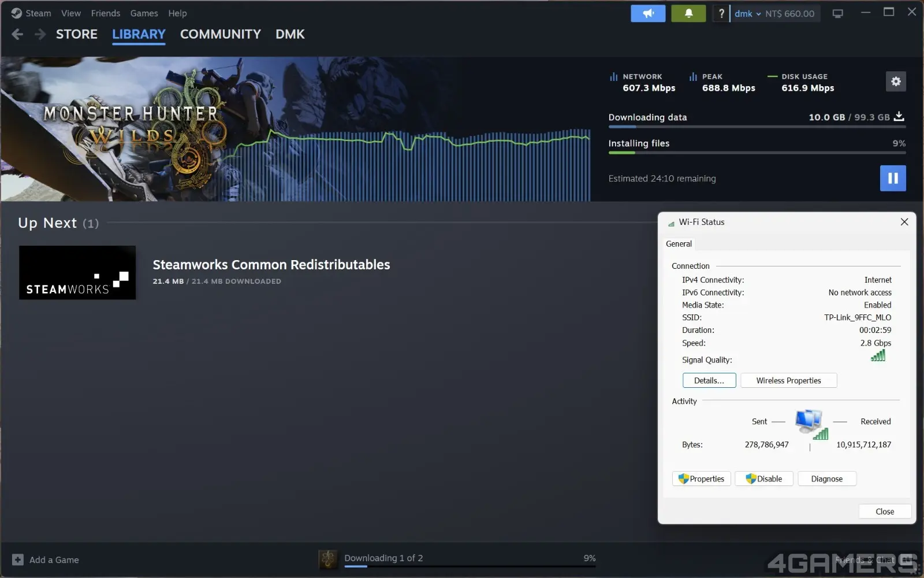Open the DMK profile tab
Screen dimensions: 924x578
pyautogui.click(x=290, y=35)
